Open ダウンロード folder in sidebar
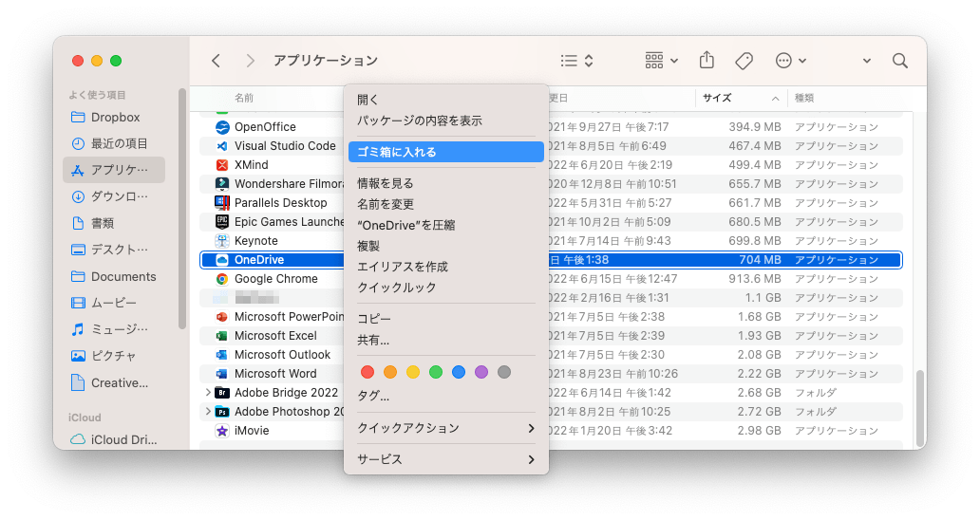 [x=119, y=197]
